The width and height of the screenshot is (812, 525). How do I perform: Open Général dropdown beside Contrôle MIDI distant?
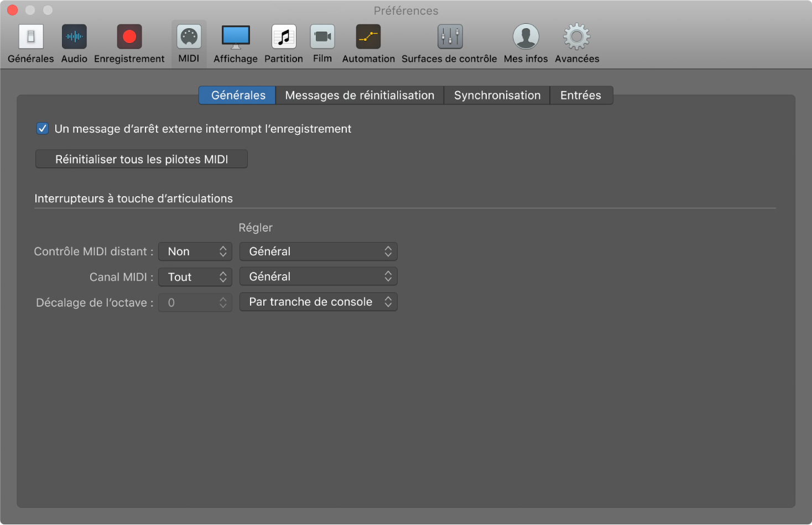click(319, 251)
